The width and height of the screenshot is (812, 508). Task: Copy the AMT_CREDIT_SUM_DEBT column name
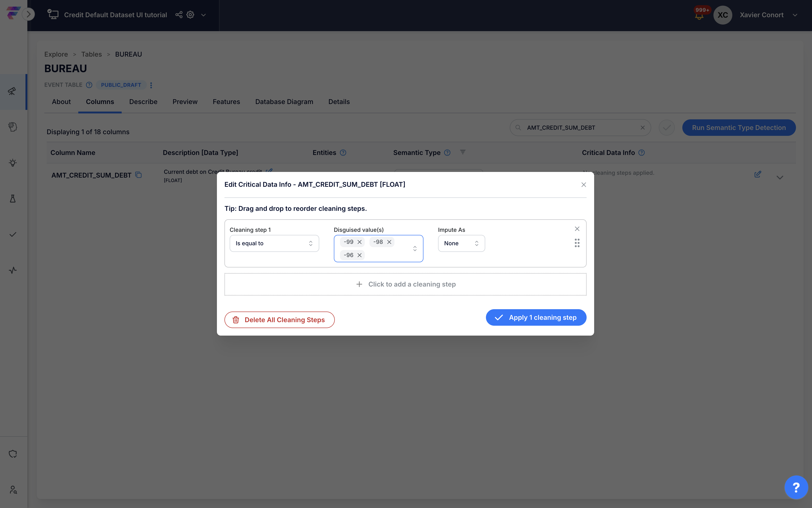coord(138,175)
